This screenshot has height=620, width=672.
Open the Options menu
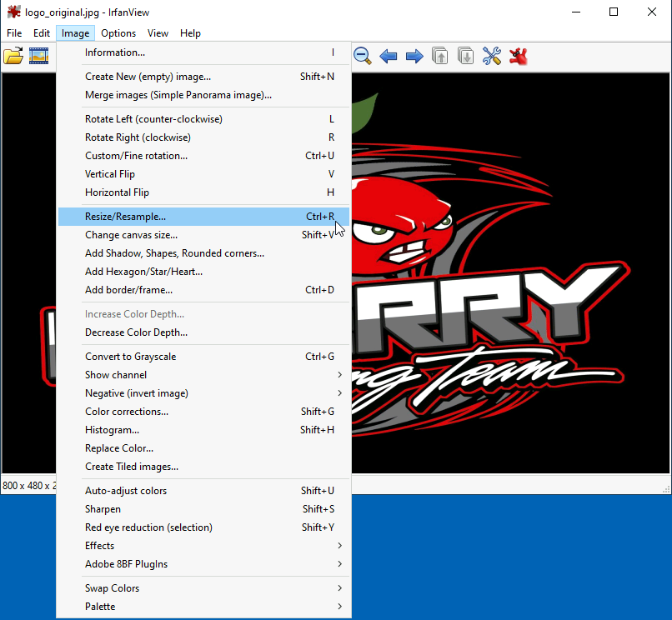(118, 33)
